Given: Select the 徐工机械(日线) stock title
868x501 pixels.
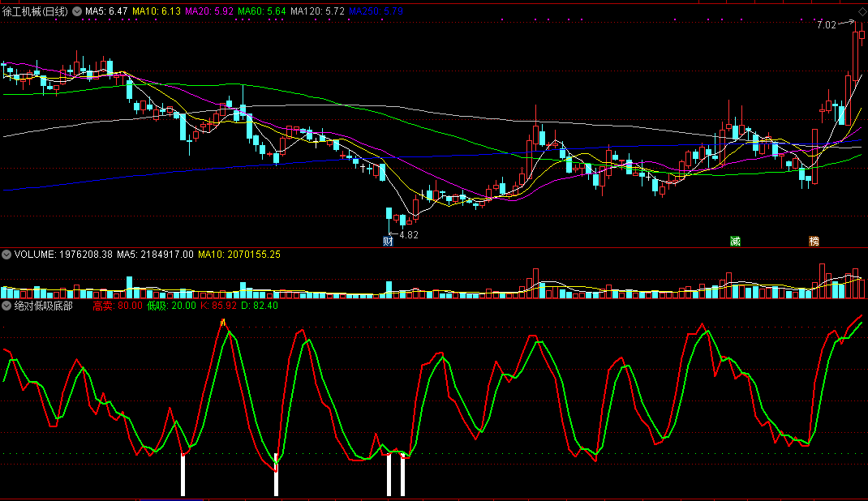Looking at the screenshot, I should click(x=35, y=11).
